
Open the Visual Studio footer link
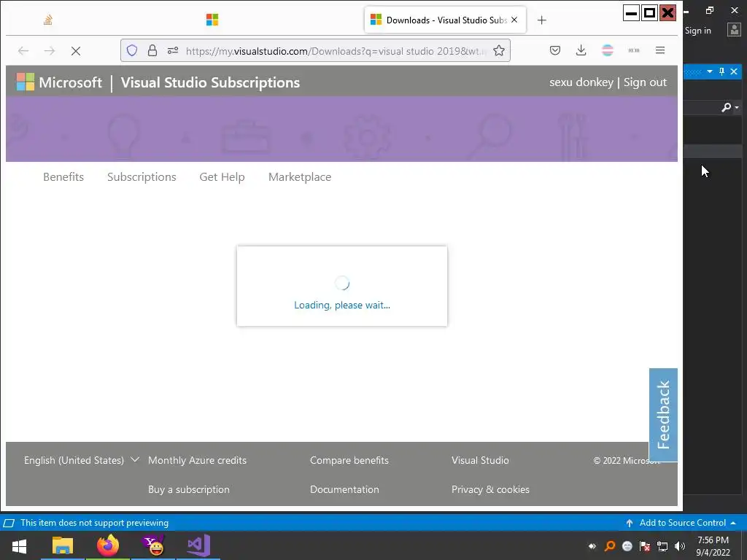tap(480, 461)
